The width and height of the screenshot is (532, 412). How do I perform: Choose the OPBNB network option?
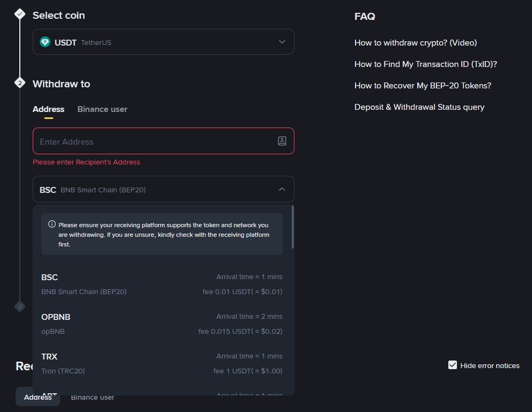(x=161, y=324)
